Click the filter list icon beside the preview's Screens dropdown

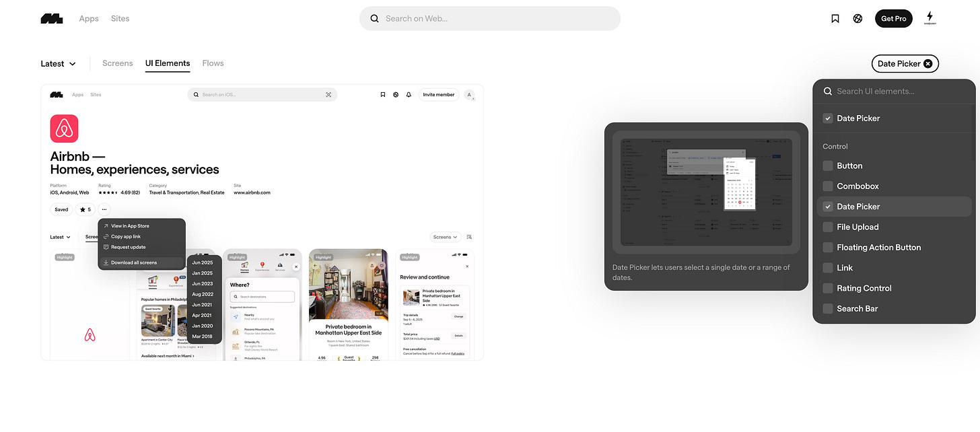[x=470, y=237]
